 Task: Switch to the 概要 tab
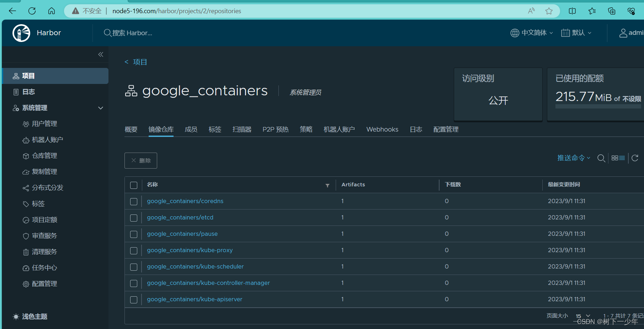pyautogui.click(x=131, y=129)
